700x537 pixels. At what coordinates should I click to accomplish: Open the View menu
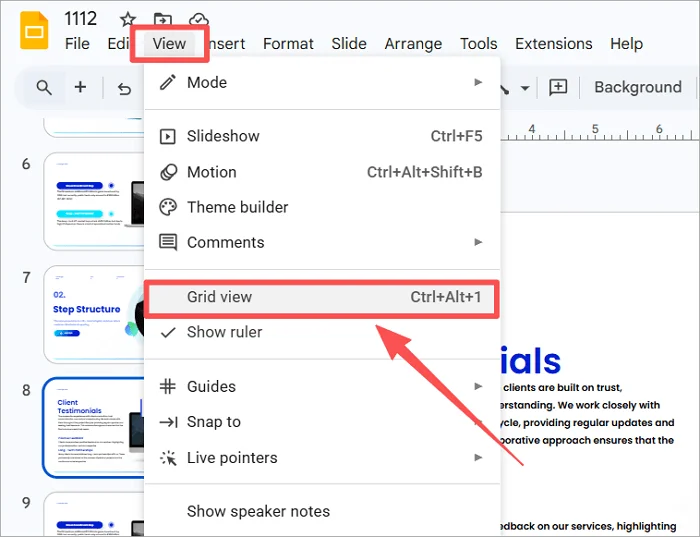169,44
